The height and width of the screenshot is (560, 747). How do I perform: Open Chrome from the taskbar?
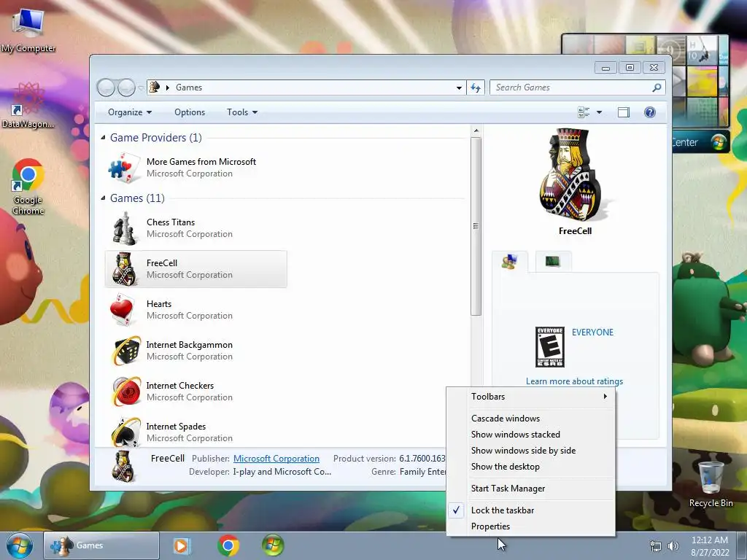(228, 545)
